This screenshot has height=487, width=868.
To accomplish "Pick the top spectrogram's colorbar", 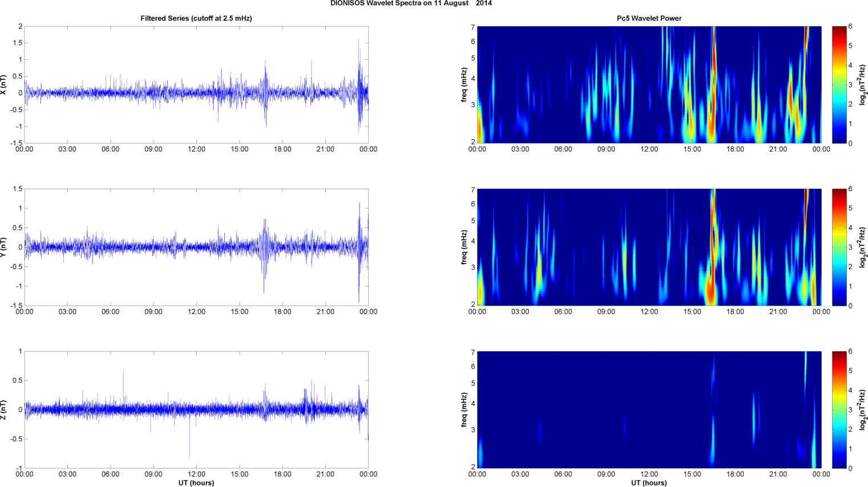I will pos(839,84).
